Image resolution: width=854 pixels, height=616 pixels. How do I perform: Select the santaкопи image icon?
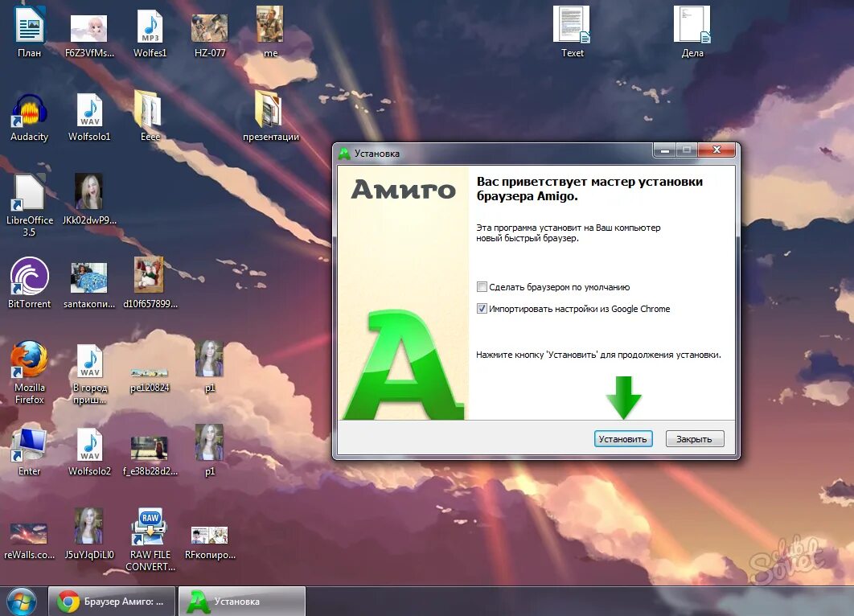tap(88, 277)
